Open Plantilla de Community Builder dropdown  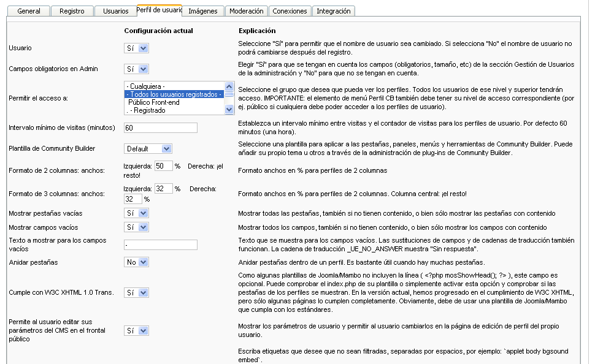pyautogui.click(x=148, y=149)
